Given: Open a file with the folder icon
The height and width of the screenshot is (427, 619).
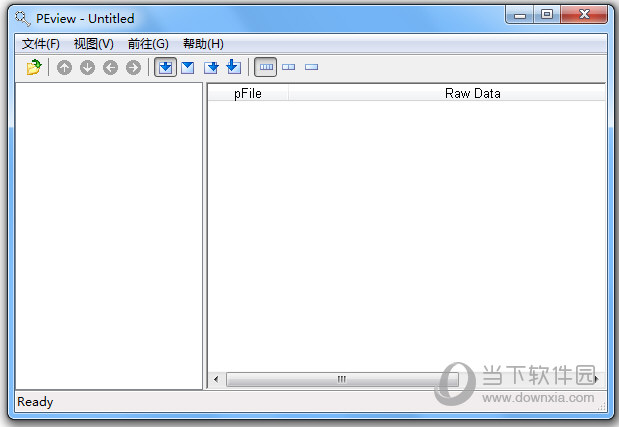Looking at the screenshot, I should point(34,67).
